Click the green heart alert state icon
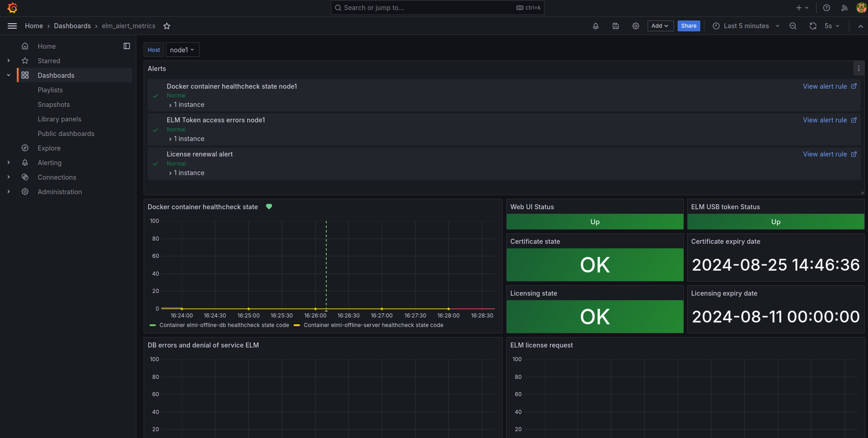The image size is (868, 438). pos(269,206)
